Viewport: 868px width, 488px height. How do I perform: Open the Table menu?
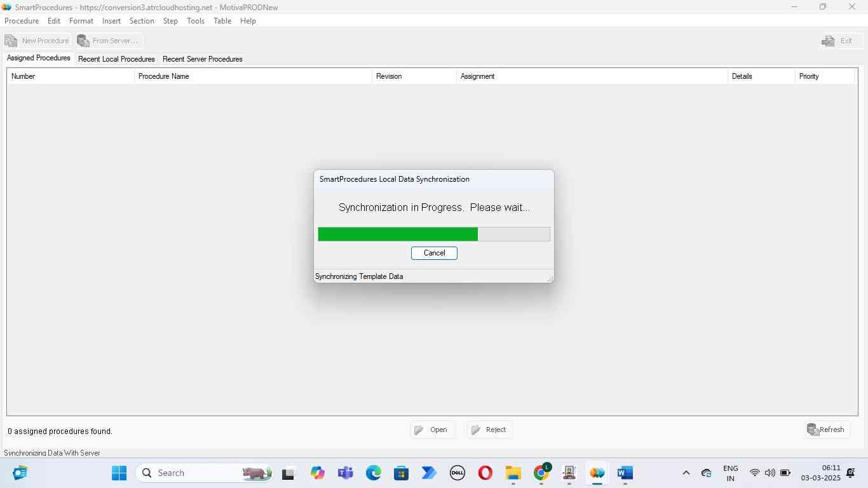point(222,21)
